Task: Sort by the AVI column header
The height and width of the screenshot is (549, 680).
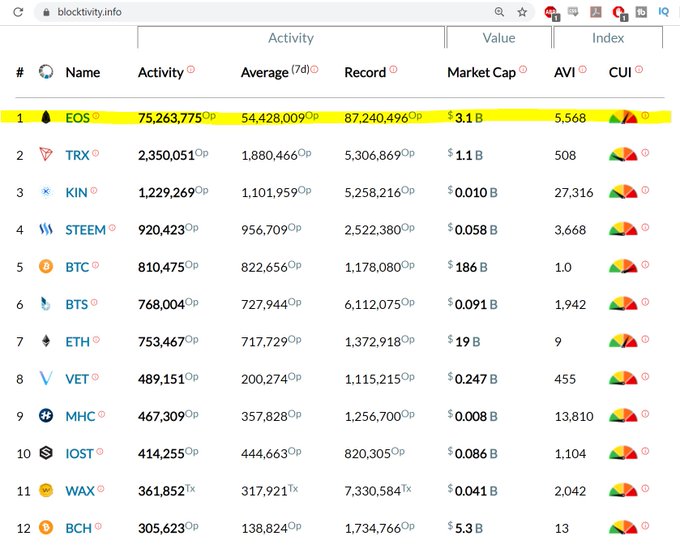Action: click(x=565, y=72)
